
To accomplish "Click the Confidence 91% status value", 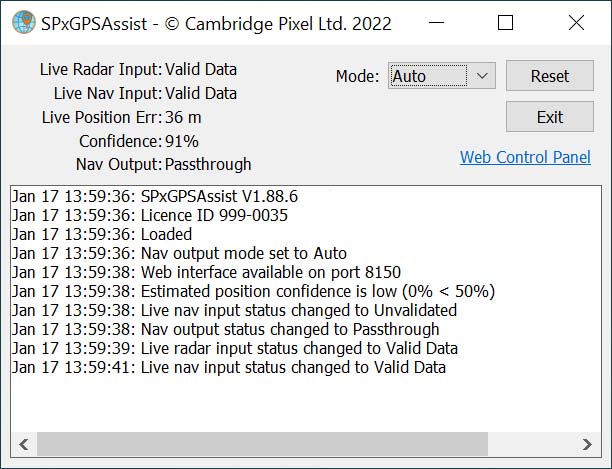I will click(x=182, y=141).
